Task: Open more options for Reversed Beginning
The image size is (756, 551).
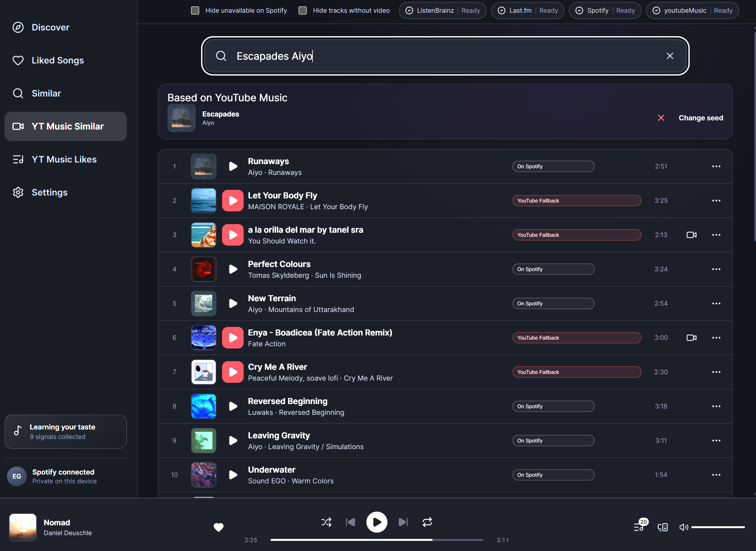Action: [716, 406]
